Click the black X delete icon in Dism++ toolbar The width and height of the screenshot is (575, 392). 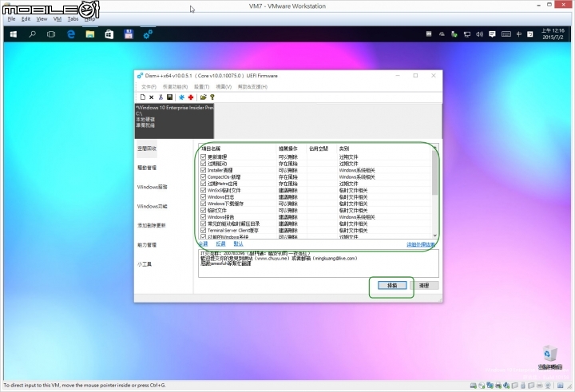coord(151,97)
